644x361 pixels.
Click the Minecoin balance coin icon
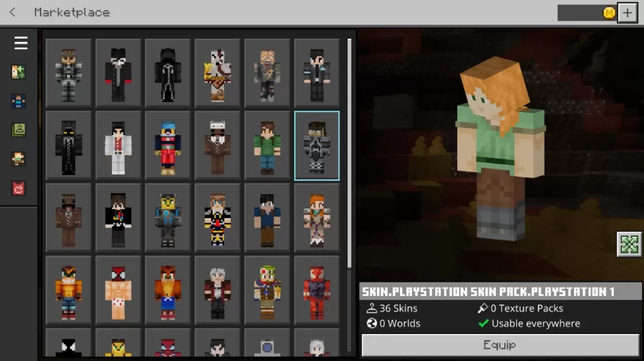pos(609,13)
